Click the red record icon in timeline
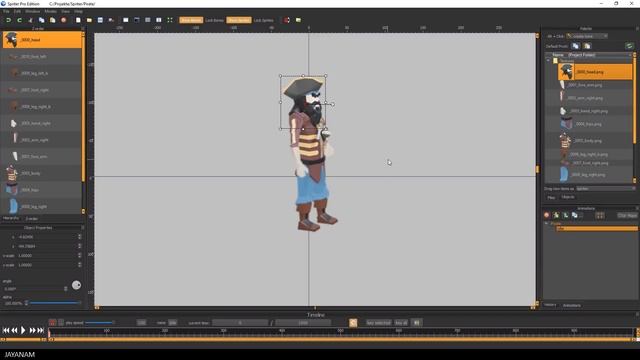 52,323
